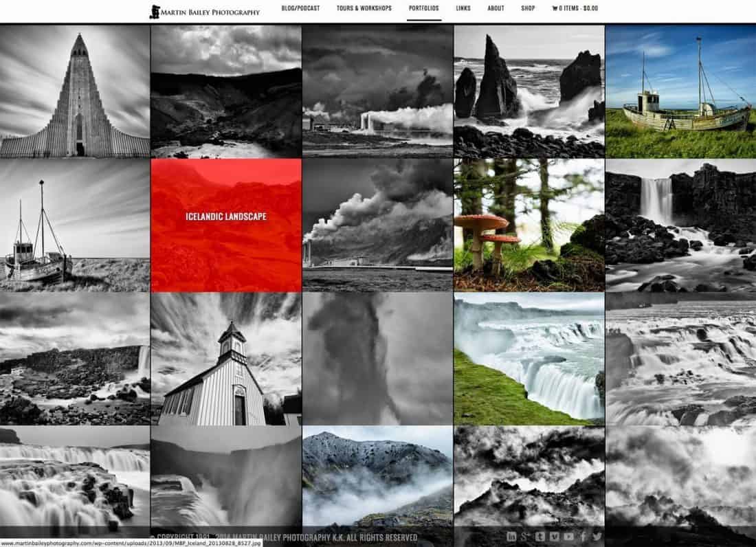Click the Vimeo icon in footer
Image resolution: width=756 pixels, height=547 pixels.
pyautogui.click(x=554, y=537)
